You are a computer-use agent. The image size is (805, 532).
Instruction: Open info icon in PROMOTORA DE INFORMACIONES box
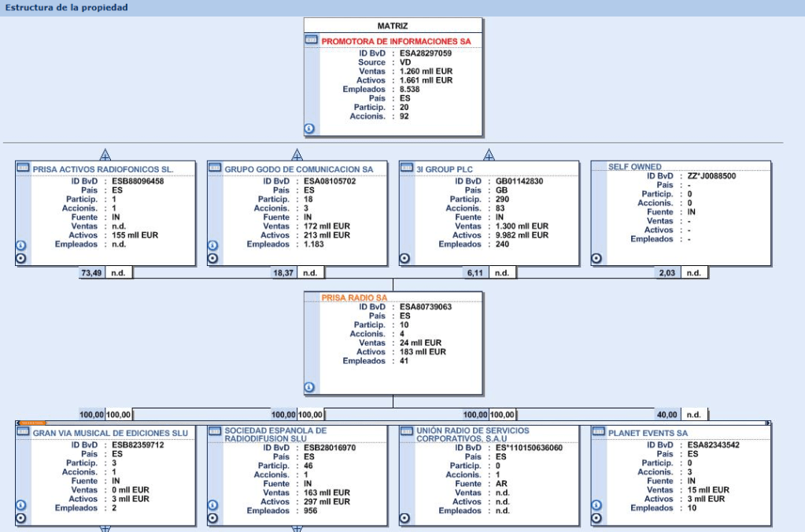[309, 128]
